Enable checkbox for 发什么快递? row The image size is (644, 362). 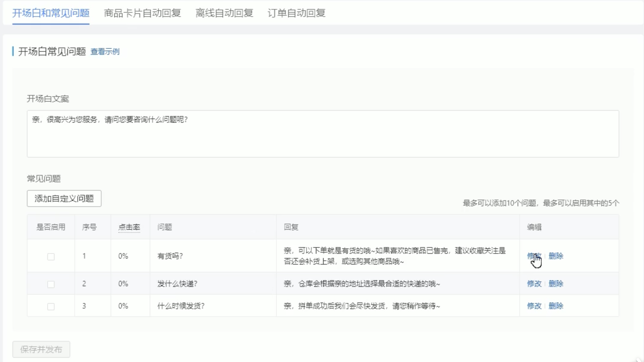coord(51,284)
